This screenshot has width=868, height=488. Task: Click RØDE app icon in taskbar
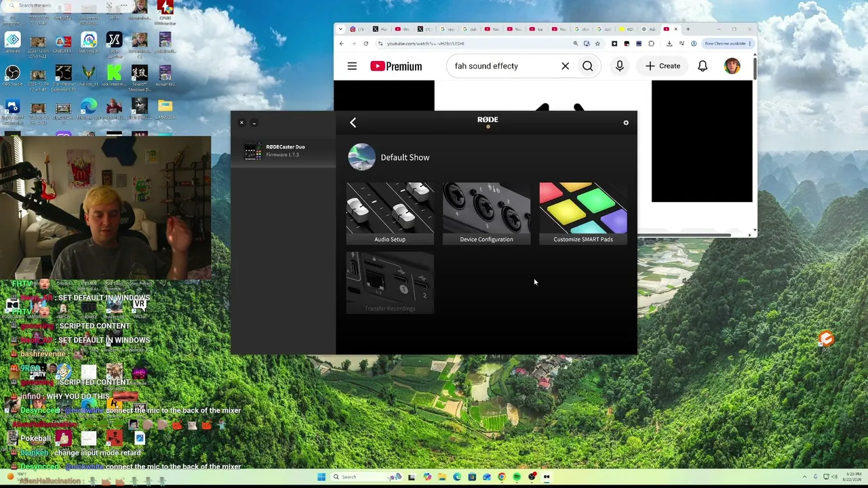(547, 476)
